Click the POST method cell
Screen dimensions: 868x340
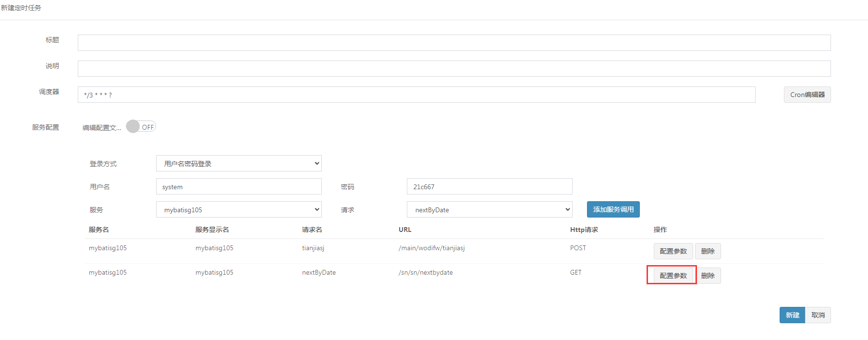coord(578,248)
